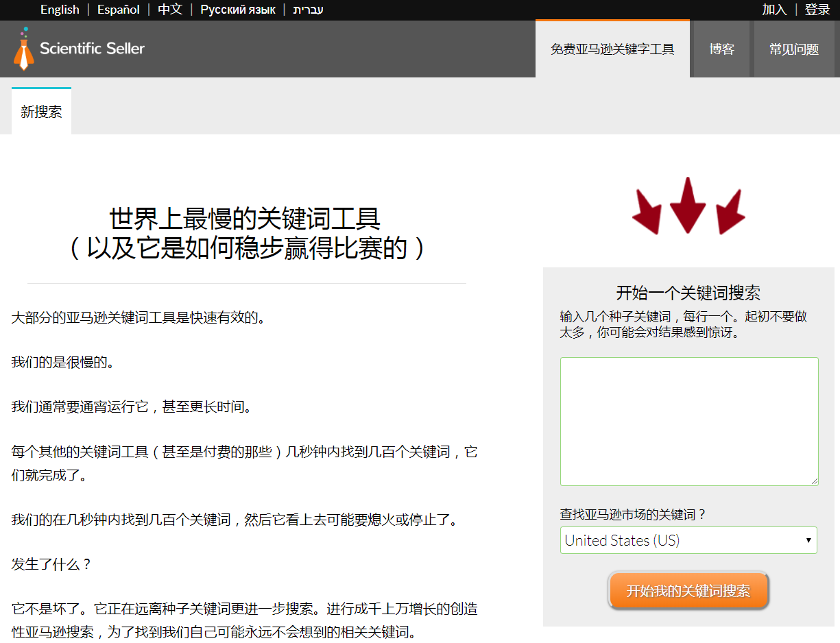The image size is (840, 643).
Task: Select the 新搜索 tab
Action: [41, 112]
